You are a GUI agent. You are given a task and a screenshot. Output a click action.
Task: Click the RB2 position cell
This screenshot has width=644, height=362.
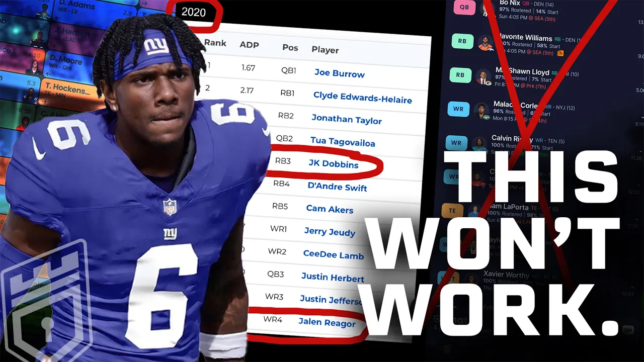point(285,116)
